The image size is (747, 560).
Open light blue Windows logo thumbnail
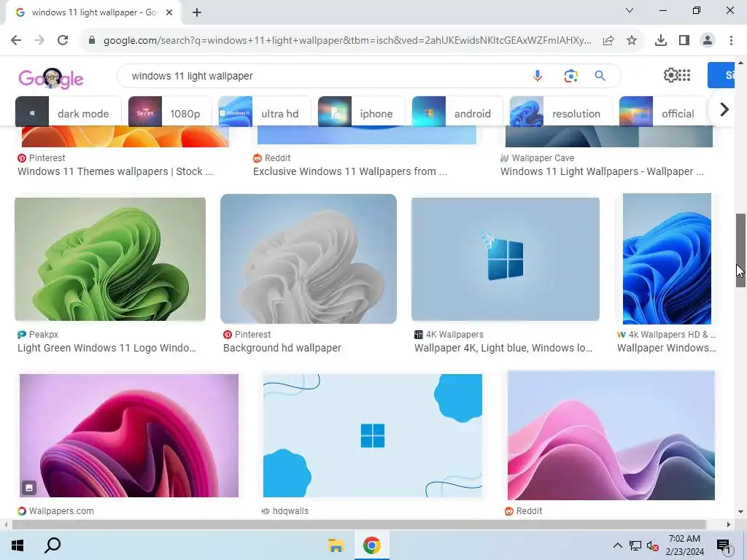[x=506, y=260]
